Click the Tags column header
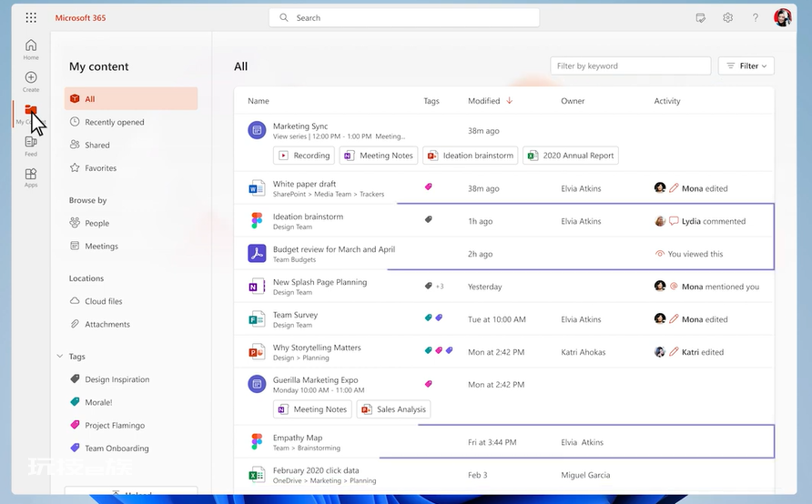The width and height of the screenshot is (812, 504). 431,101
